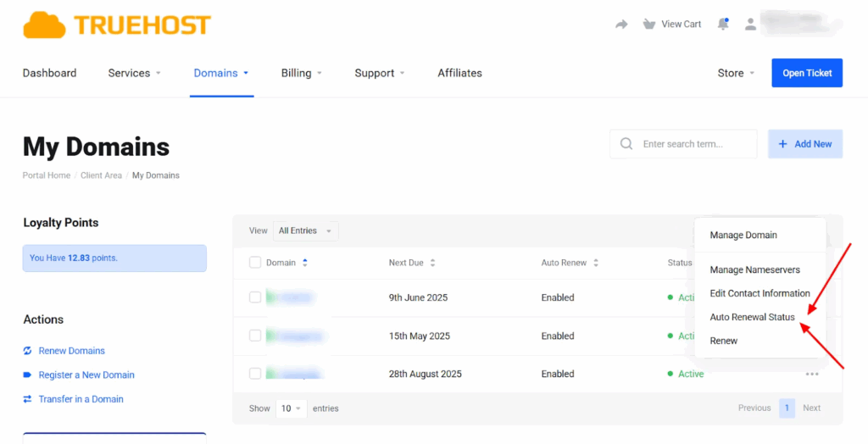The height and width of the screenshot is (444, 868).
Task: Click the search magnifier icon
Action: (626, 144)
